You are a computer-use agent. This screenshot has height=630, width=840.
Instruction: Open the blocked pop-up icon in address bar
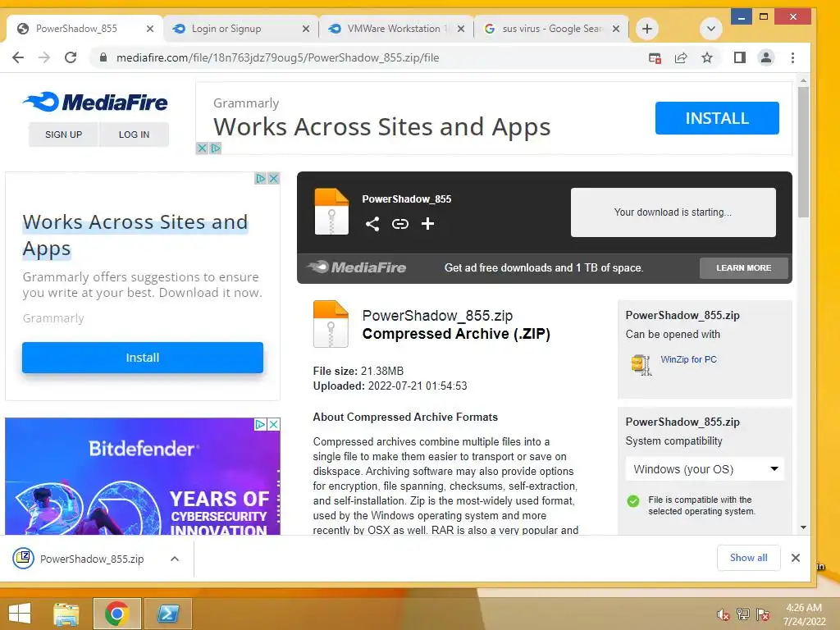(655, 58)
